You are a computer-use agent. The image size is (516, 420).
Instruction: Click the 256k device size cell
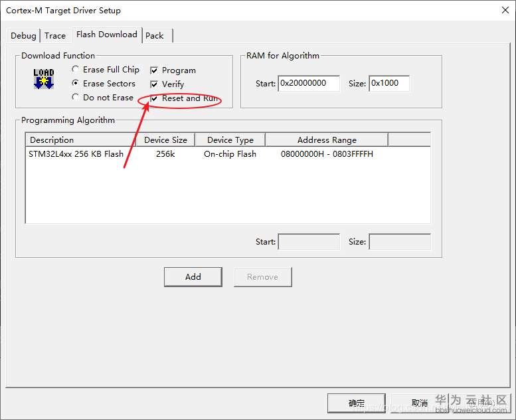pyautogui.click(x=165, y=154)
